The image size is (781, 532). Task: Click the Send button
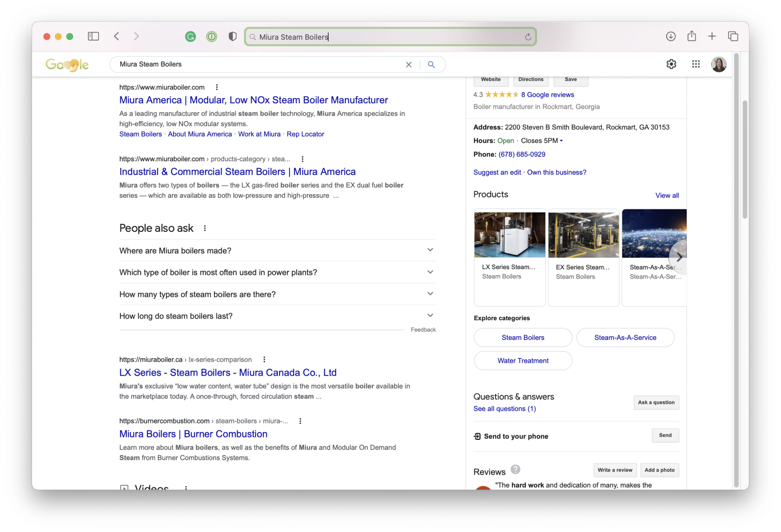[x=665, y=435]
